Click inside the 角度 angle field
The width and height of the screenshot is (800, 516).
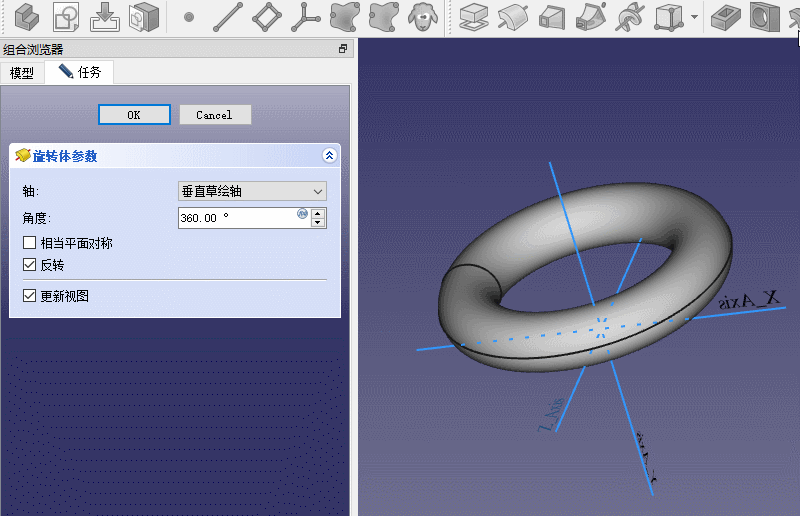click(x=235, y=217)
